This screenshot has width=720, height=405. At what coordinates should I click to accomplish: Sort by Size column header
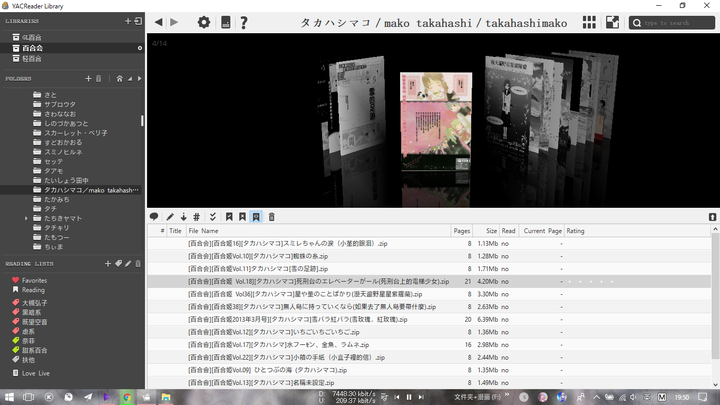[x=486, y=231]
